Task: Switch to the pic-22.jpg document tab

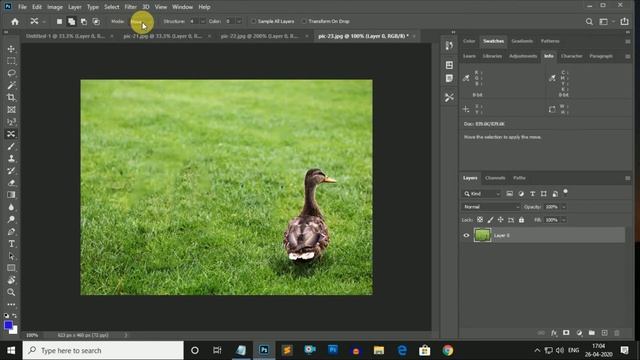Action: click(260, 36)
